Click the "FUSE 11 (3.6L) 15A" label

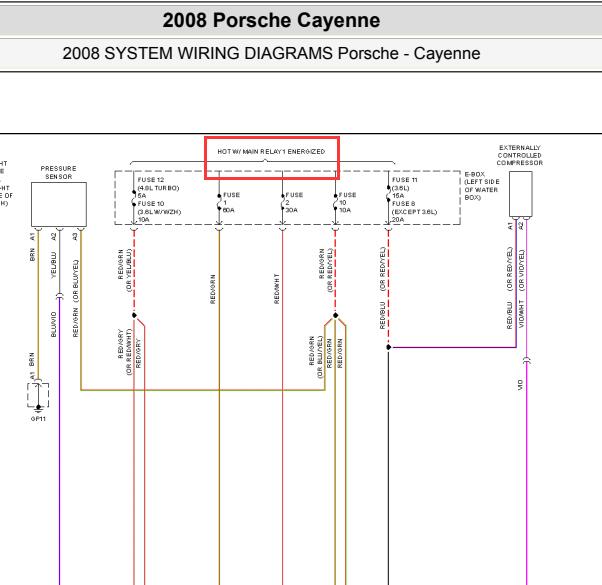point(404,188)
